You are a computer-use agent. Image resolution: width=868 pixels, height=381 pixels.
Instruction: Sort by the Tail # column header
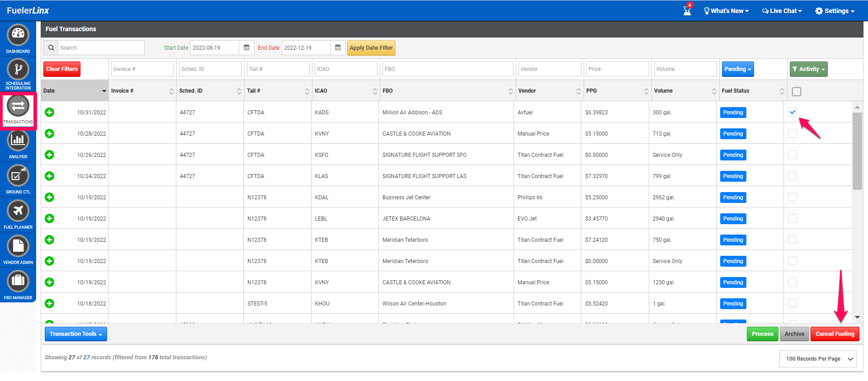(x=278, y=91)
